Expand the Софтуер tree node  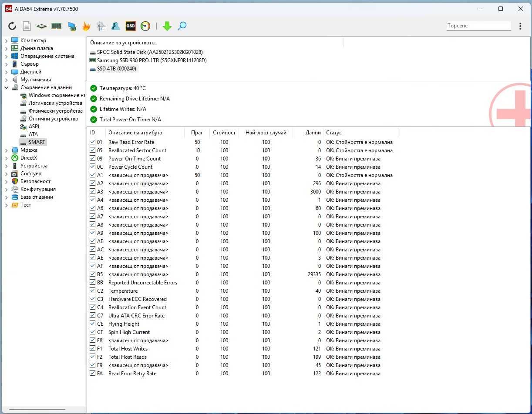(6, 174)
